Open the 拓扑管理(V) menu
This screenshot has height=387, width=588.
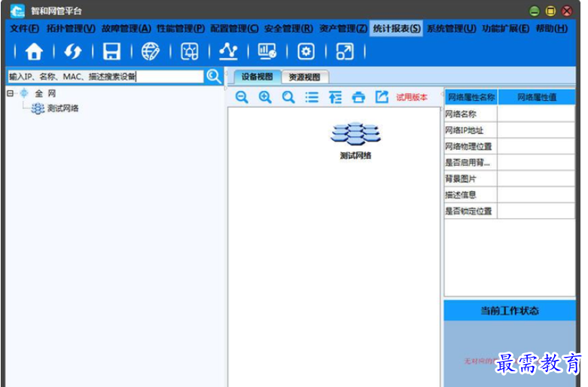pyautogui.click(x=71, y=29)
